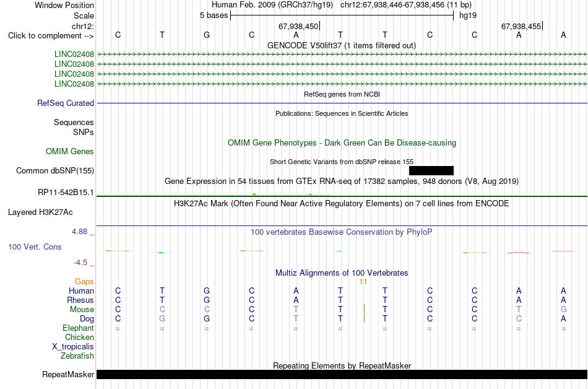Click the Scale label
The width and height of the screenshot is (588, 389).
click(x=84, y=15)
